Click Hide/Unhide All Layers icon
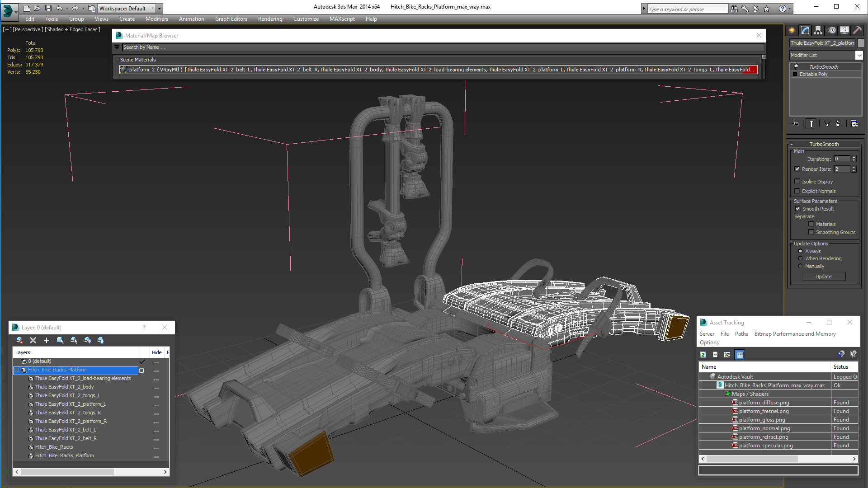 click(x=87, y=340)
